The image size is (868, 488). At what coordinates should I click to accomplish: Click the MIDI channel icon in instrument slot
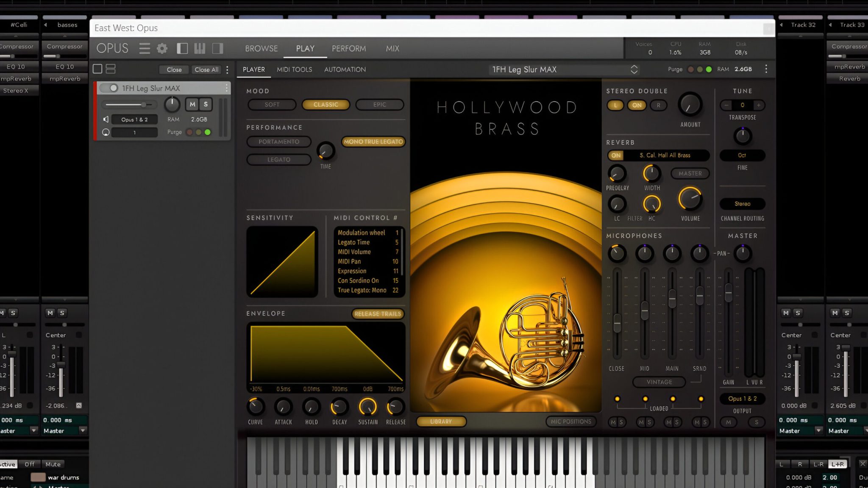[106, 132]
